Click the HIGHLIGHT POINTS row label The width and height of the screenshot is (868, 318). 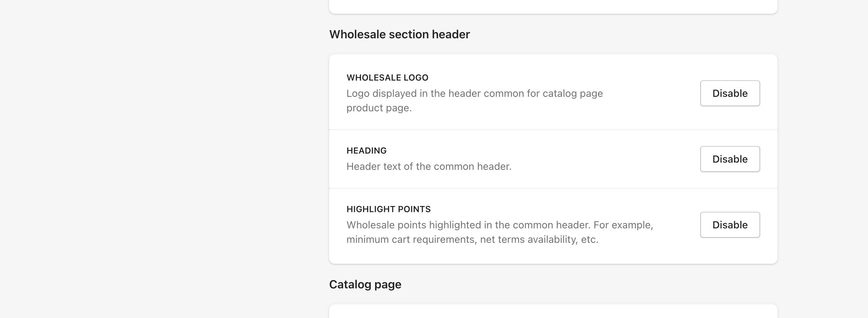coord(388,209)
